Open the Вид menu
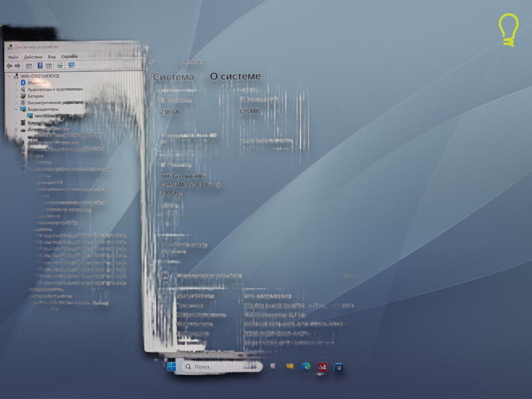The height and width of the screenshot is (399, 532). (x=52, y=57)
